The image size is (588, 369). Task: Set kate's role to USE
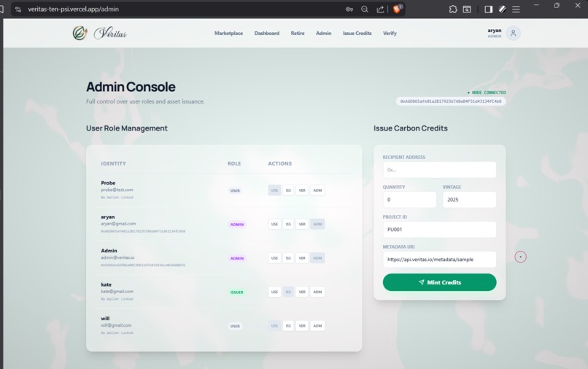[274, 292]
